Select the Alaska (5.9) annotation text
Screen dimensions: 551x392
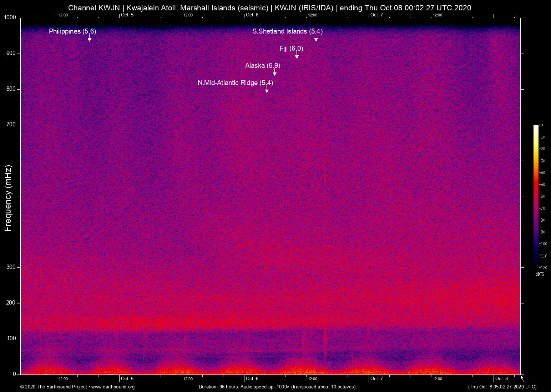(x=263, y=66)
